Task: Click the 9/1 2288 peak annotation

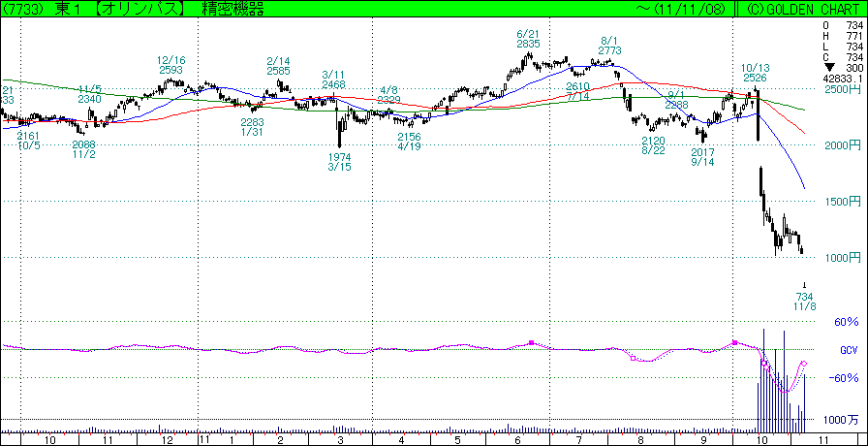Action: (676, 100)
